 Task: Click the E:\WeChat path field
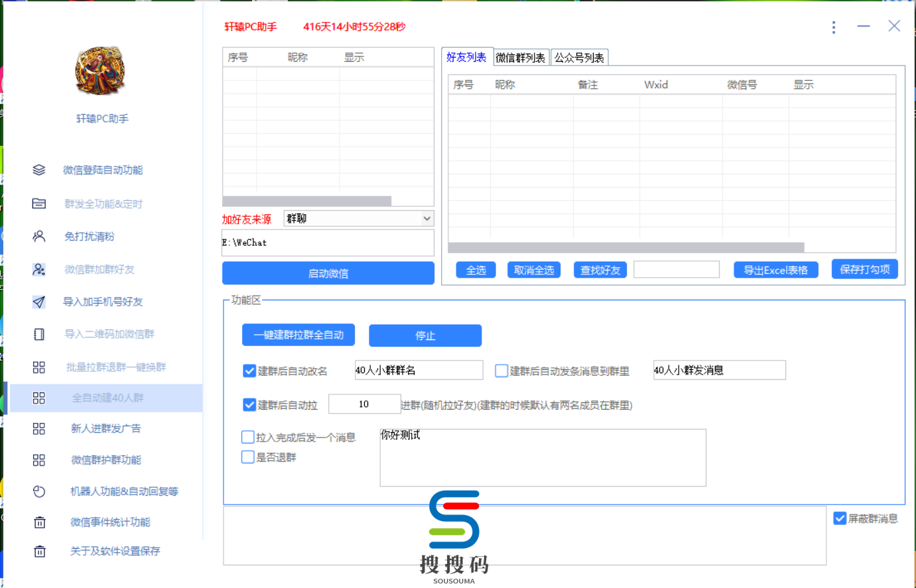pyautogui.click(x=328, y=243)
